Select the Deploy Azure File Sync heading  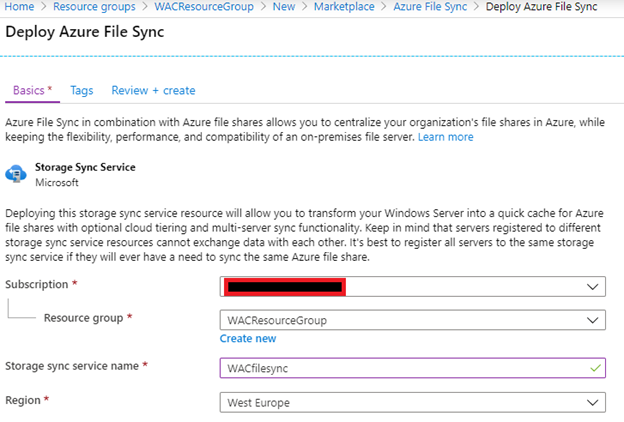85,32
